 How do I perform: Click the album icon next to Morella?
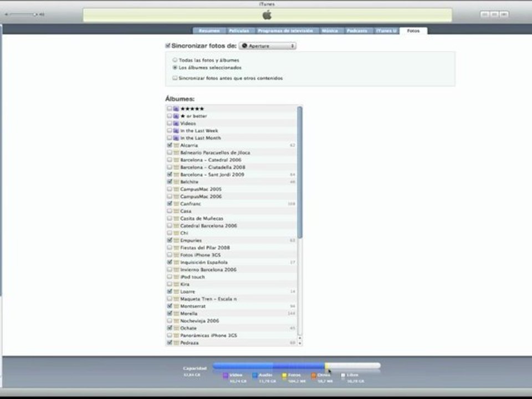tap(176, 314)
